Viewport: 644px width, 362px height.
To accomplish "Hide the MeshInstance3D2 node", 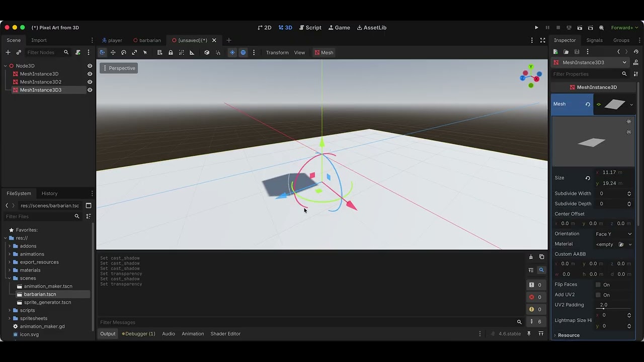I will (90, 82).
